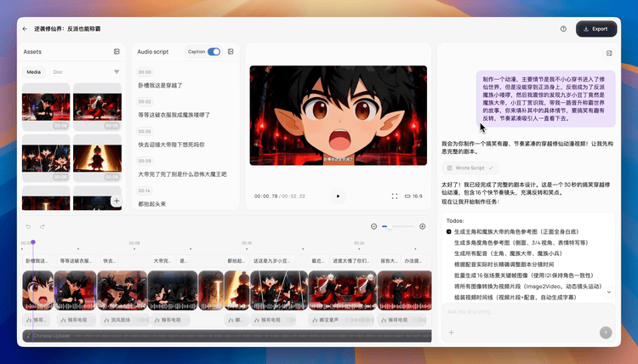
Task: Click script line 等等这破衣服我成魔族喽啰了
Action: tap(174, 115)
